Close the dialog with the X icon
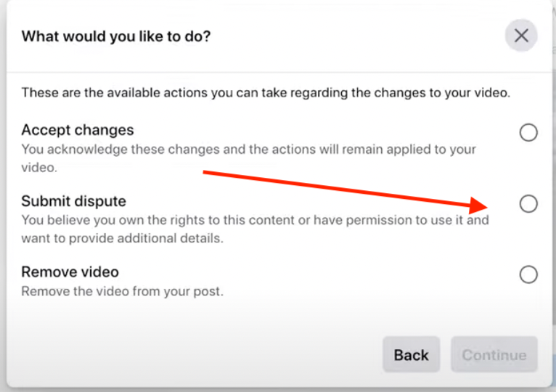The width and height of the screenshot is (556, 392). (521, 36)
